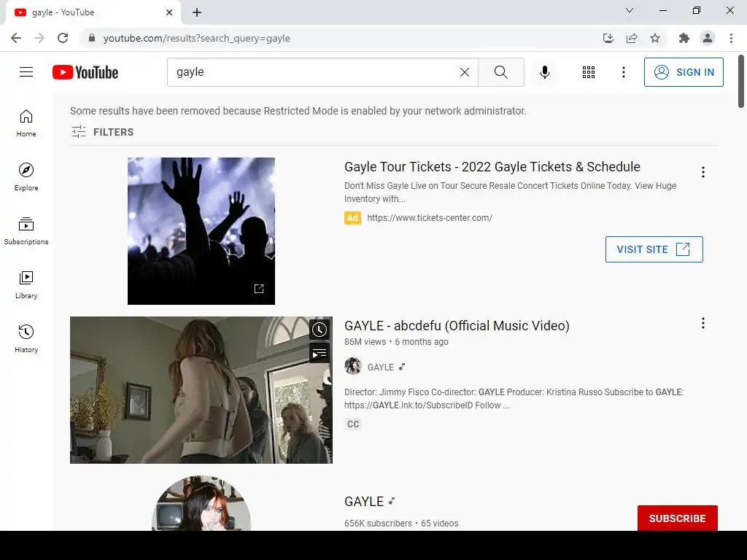Bookmark this page with the star
The height and width of the screenshot is (560, 747).
tap(655, 38)
